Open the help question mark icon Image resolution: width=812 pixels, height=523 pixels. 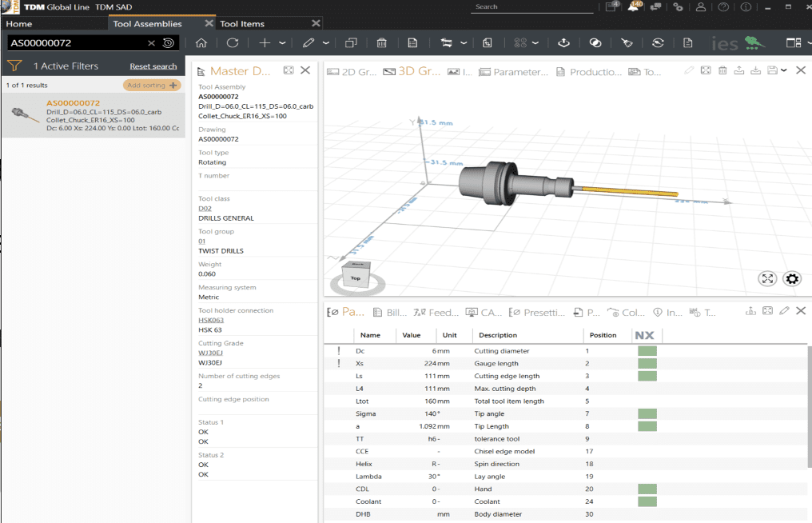coord(723,6)
